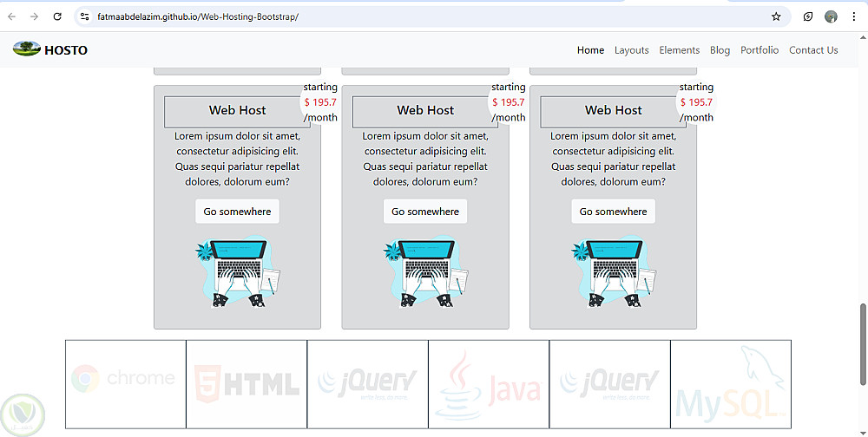Open site information icon in address bar

coord(85,16)
